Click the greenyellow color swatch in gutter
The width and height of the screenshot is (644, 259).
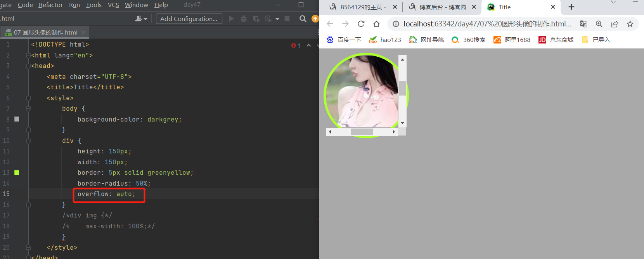17,172
